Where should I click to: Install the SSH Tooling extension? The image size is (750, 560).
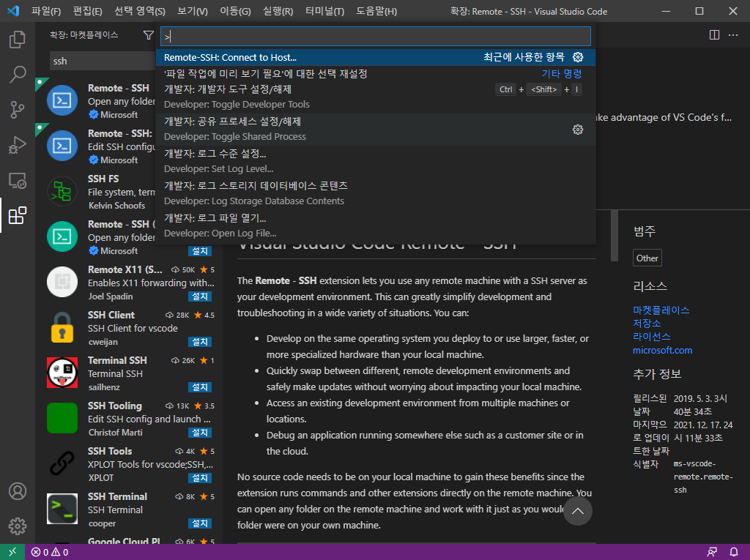(x=200, y=433)
